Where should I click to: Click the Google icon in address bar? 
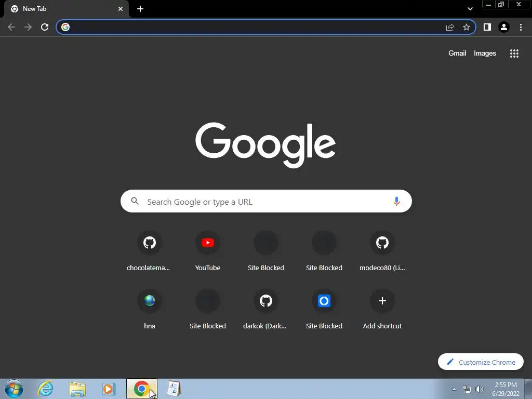(x=65, y=27)
